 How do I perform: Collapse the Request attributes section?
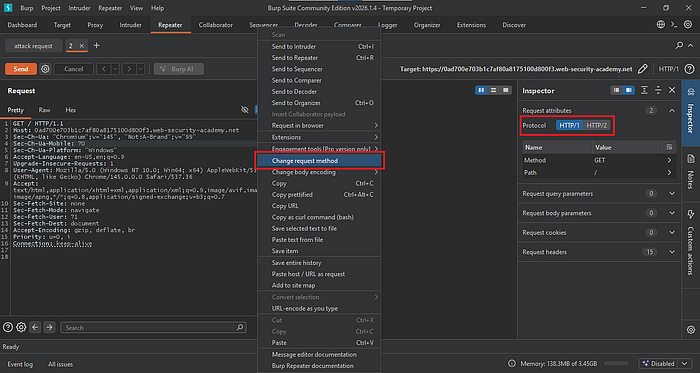672,111
